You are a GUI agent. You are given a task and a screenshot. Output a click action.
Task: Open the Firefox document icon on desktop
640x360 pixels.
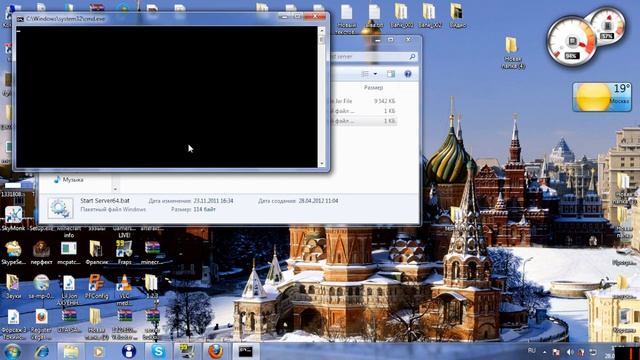point(41,324)
